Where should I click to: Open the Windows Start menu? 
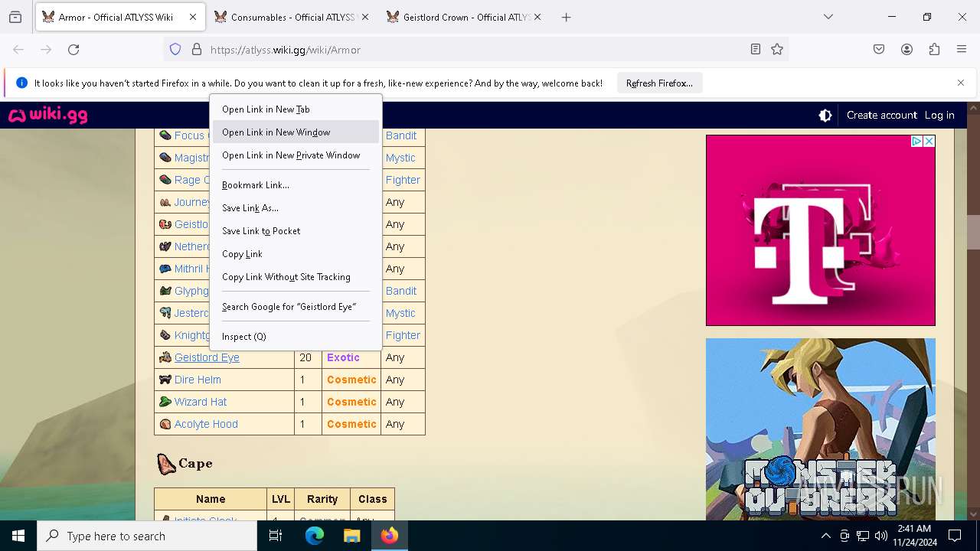tap(18, 536)
